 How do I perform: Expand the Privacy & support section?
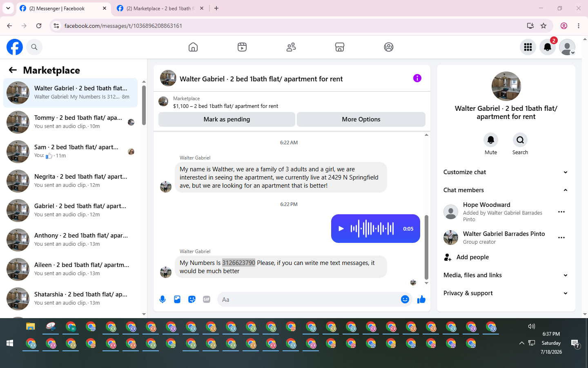(x=506, y=293)
